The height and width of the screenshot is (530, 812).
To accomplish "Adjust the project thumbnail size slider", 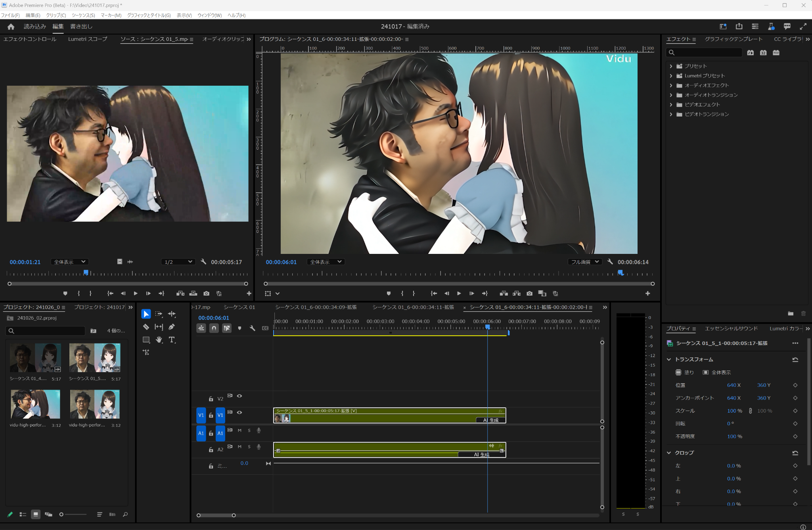I will [x=73, y=515].
